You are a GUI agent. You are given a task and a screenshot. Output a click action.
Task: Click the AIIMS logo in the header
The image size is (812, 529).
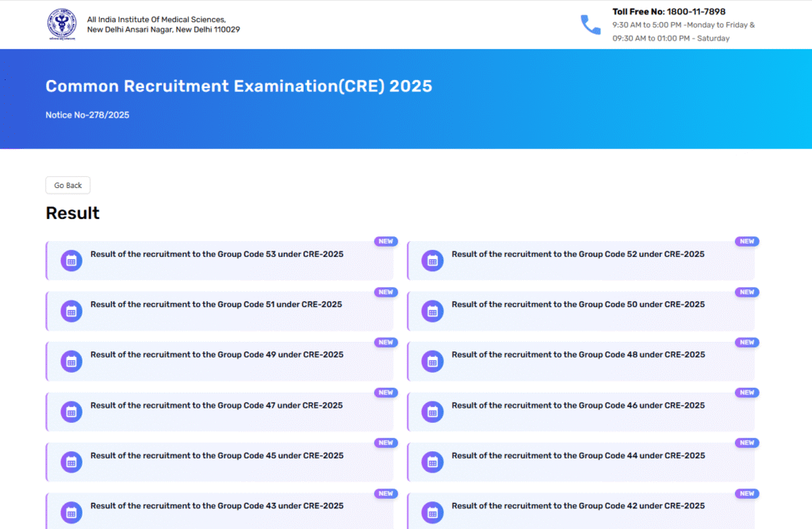[62, 24]
